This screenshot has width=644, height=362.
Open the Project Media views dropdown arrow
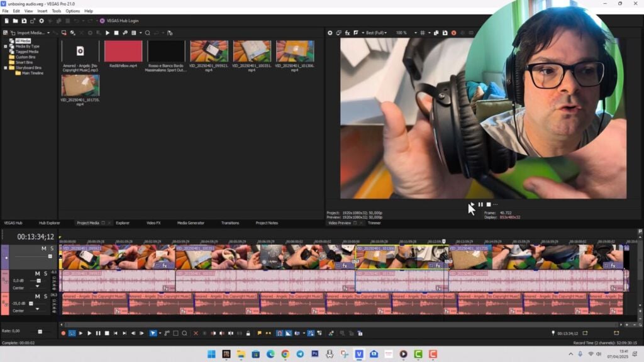pyautogui.click(x=140, y=33)
